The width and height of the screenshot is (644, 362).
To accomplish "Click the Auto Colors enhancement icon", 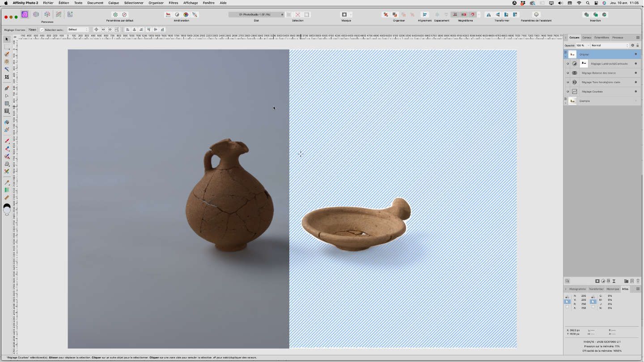I will click(186, 14).
